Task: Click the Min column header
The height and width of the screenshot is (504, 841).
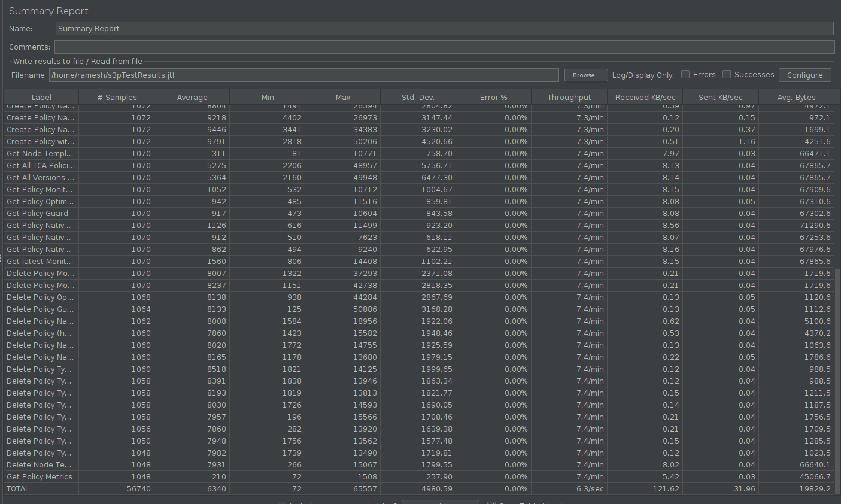Action: click(x=268, y=97)
